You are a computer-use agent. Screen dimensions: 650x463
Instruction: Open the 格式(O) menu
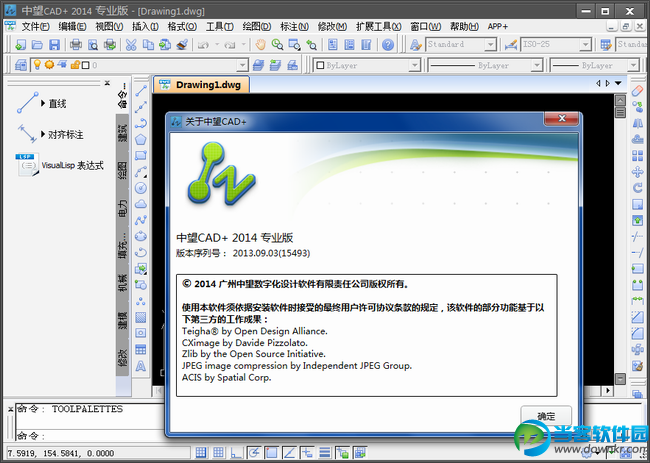182,27
